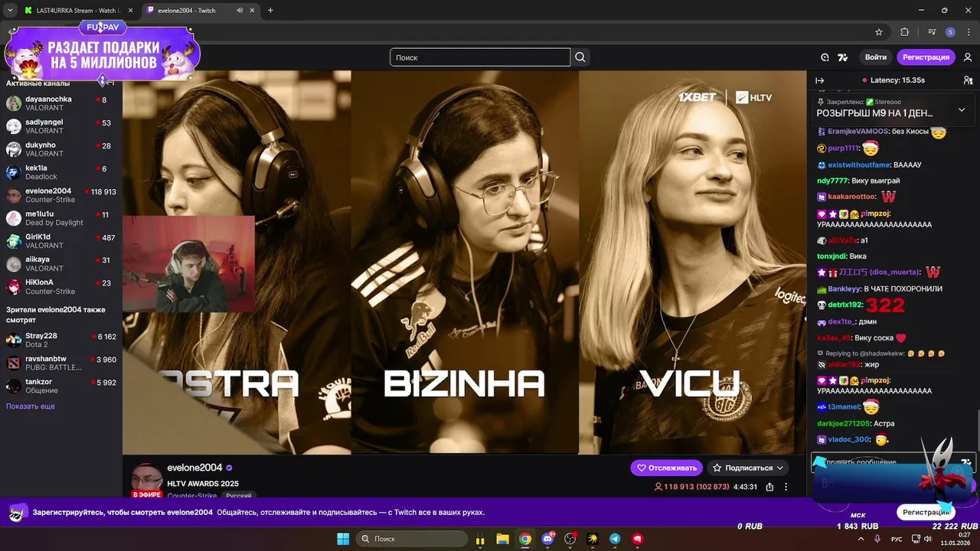980x551 pixels.
Task: Close the evelone2004 Twitch tab
Action: (252, 10)
